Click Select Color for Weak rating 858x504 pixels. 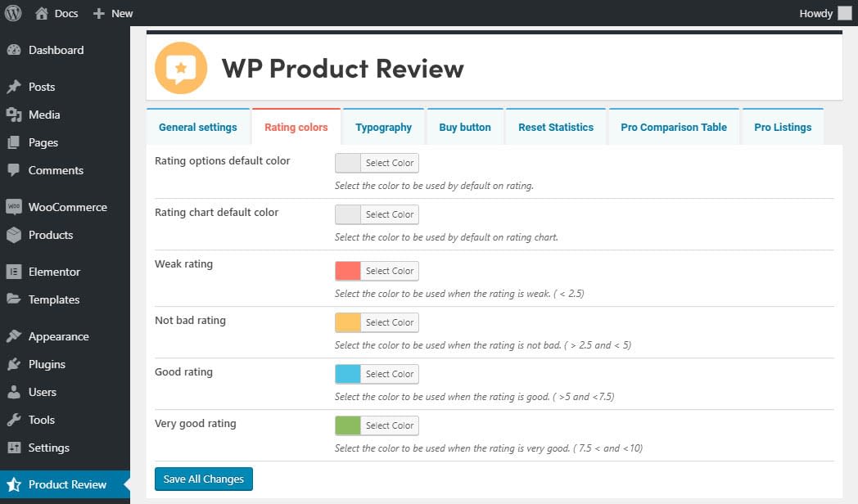point(390,271)
